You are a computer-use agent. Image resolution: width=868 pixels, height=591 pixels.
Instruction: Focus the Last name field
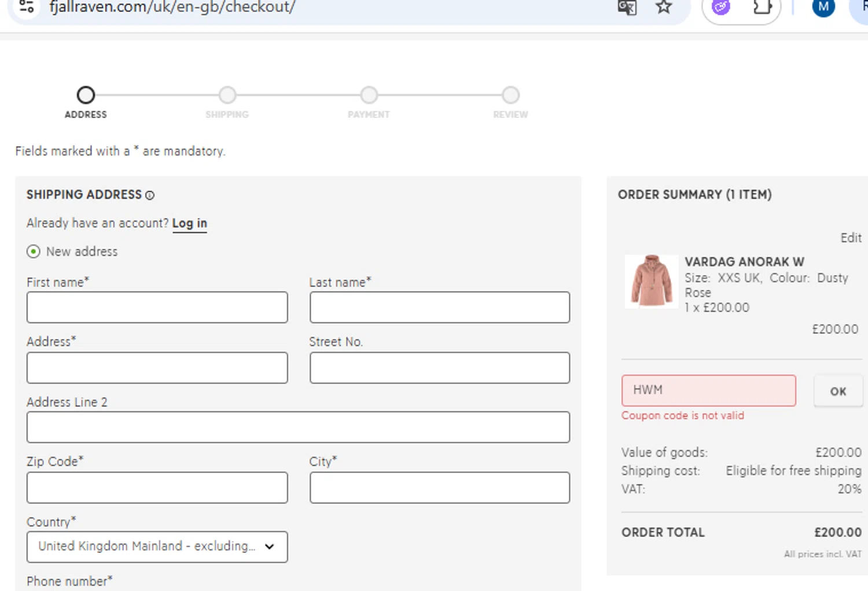440,307
